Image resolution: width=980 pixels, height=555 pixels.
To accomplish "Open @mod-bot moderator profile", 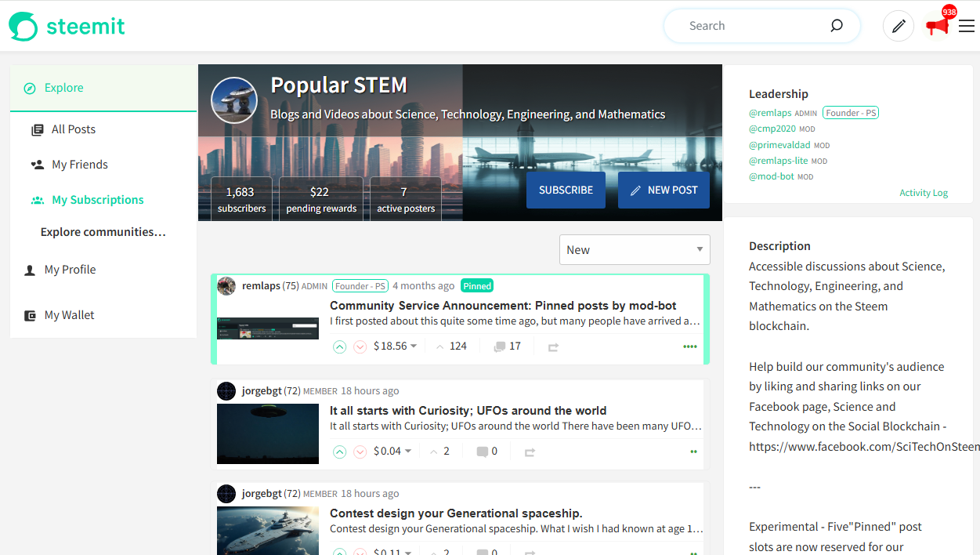I will 772,176.
